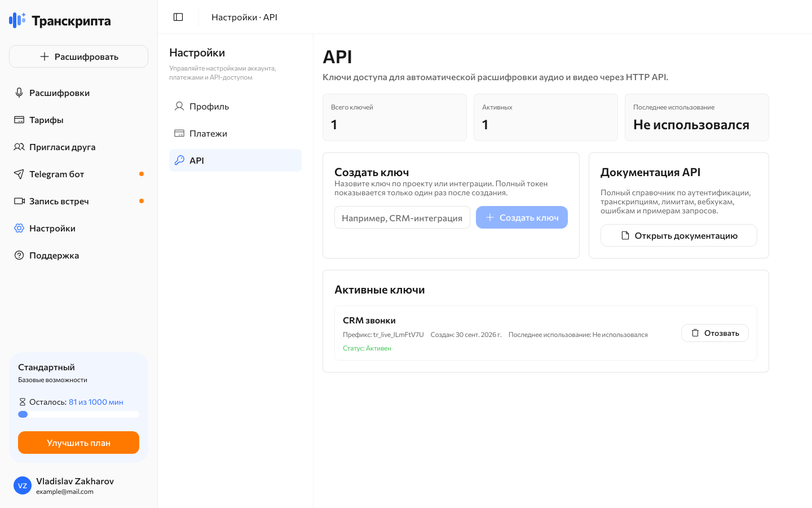Switch to Платежи settings tab
This screenshot has height=508, width=812.
pos(235,133)
